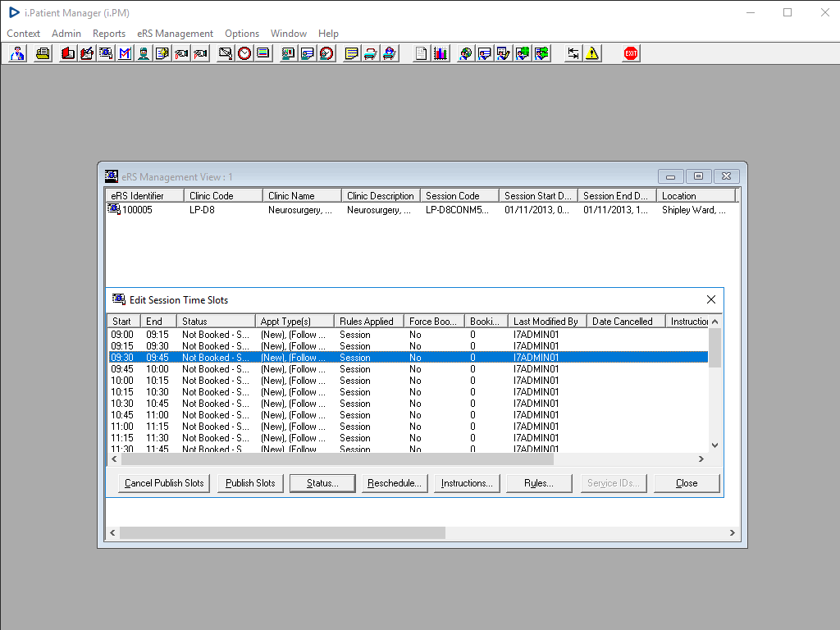Open the Options menu

[242, 33]
